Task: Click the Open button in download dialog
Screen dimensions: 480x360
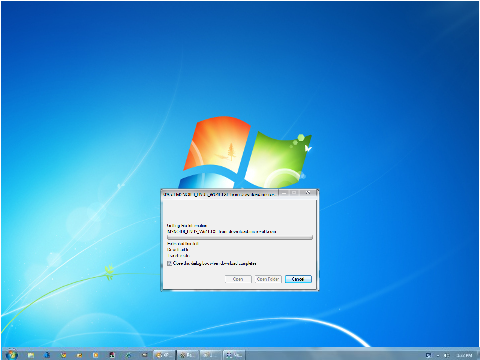Action: pyautogui.click(x=238, y=279)
